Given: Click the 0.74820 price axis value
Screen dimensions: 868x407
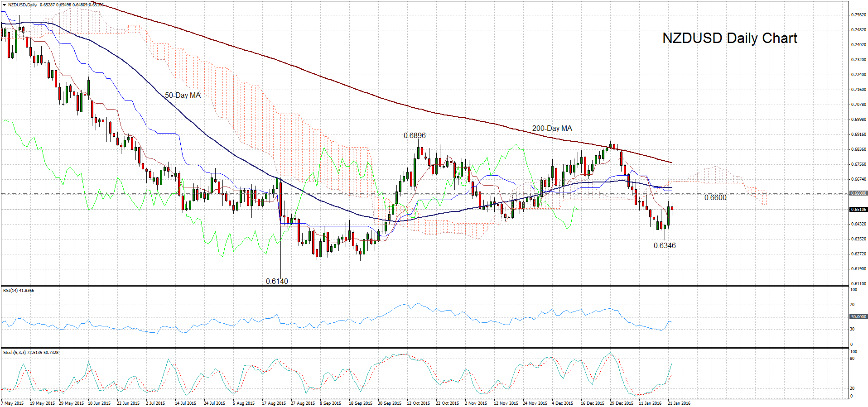Looking at the screenshot, I should pyautogui.click(x=858, y=30).
